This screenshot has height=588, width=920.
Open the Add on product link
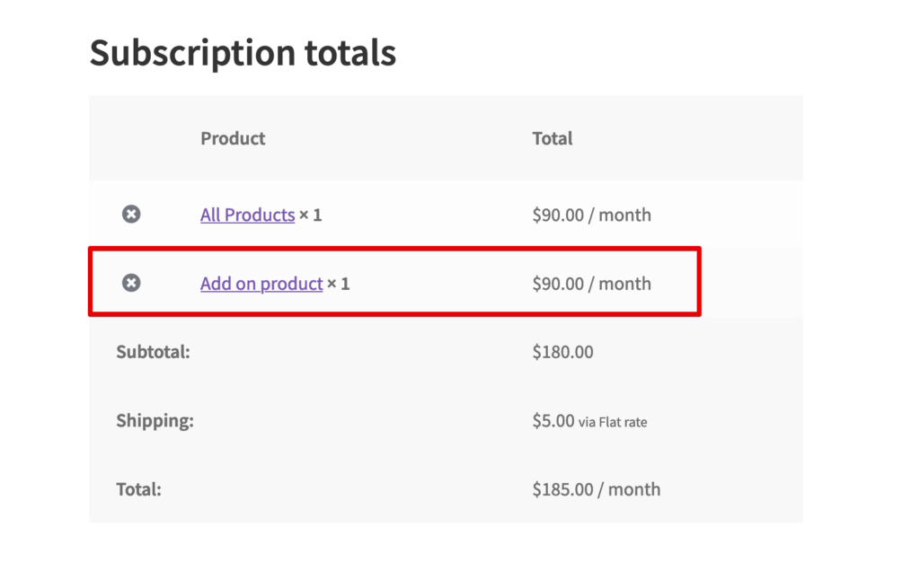[x=261, y=283]
